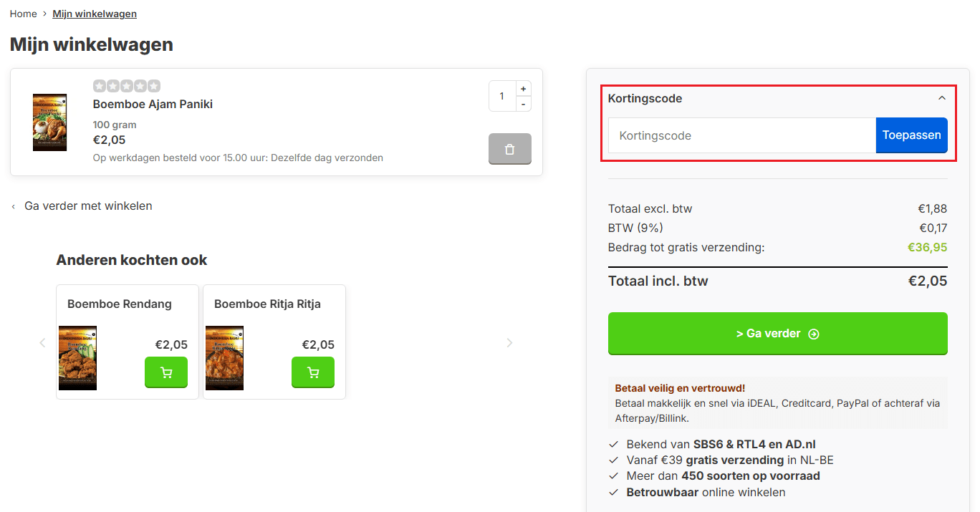View Boemboe Rendang product thumbnail
The image size is (980, 512).
77,358
